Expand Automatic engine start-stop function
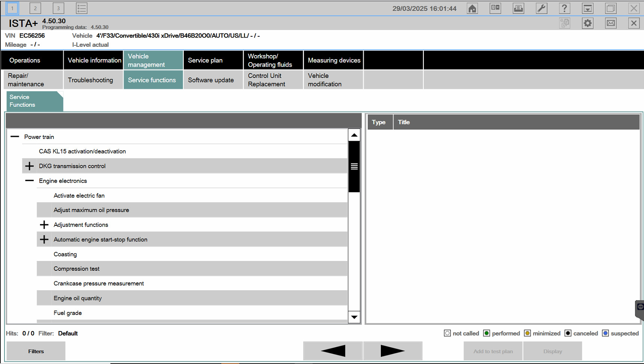The height and width of the screenshot is (364, 644). click(44, 240)
